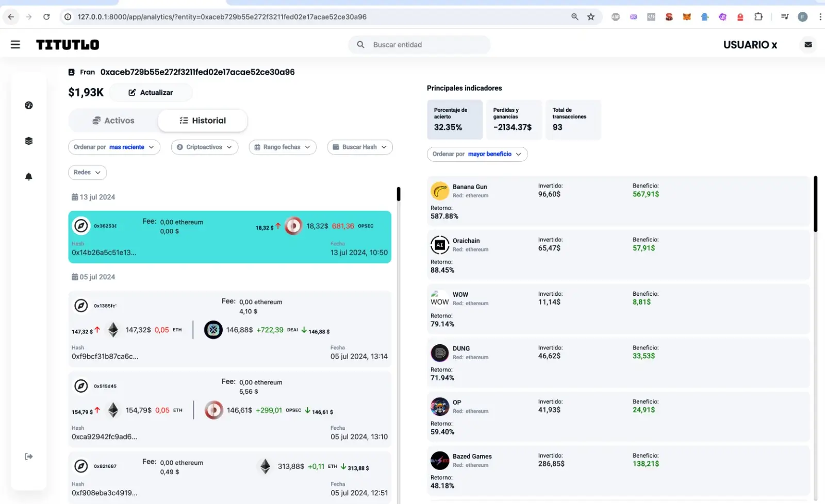Viewport: 825px width, 504px height.
Task: Click the OPSEC token icon in highlighted transaction
Action: point(293,226)
